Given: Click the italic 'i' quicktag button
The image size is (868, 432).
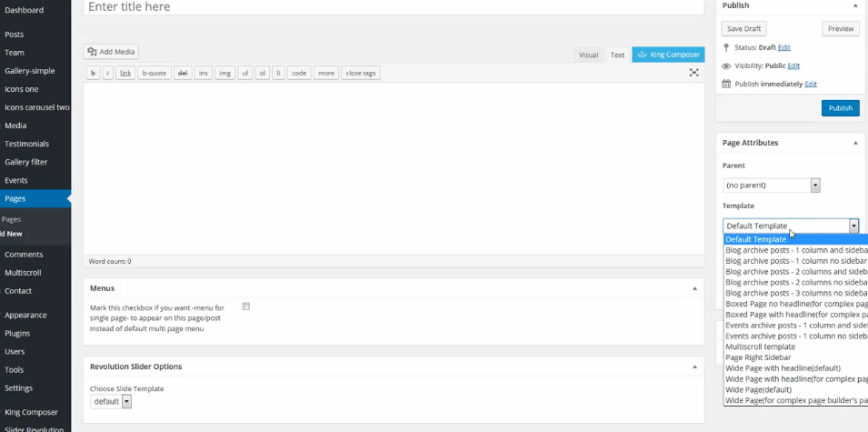Looking at the screenshot, I should (107, 73).
